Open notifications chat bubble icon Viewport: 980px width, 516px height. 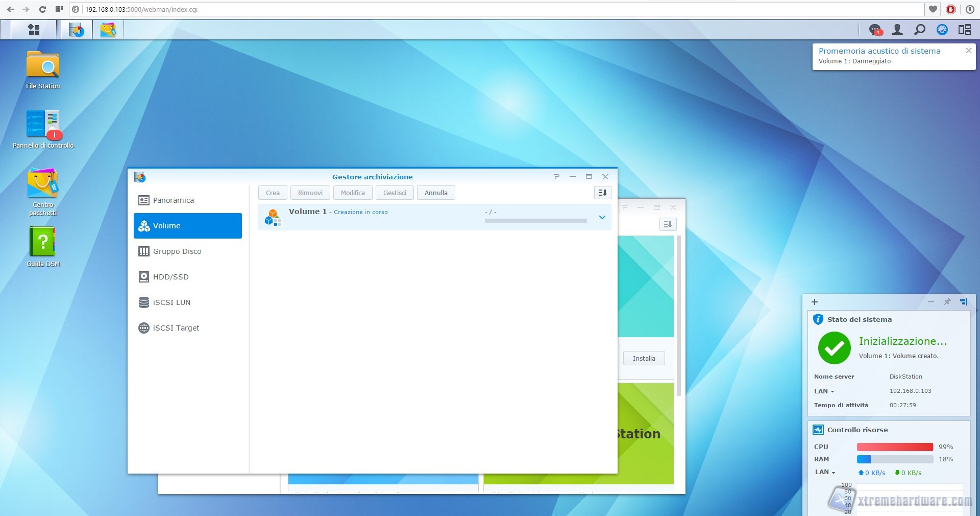(x=875, y=30)
